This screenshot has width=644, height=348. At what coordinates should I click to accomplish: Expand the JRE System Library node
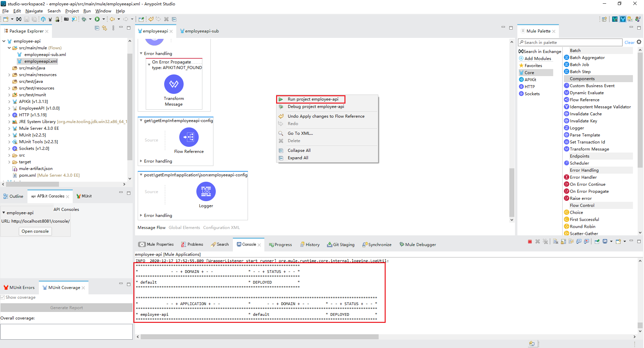click(9, 122)
